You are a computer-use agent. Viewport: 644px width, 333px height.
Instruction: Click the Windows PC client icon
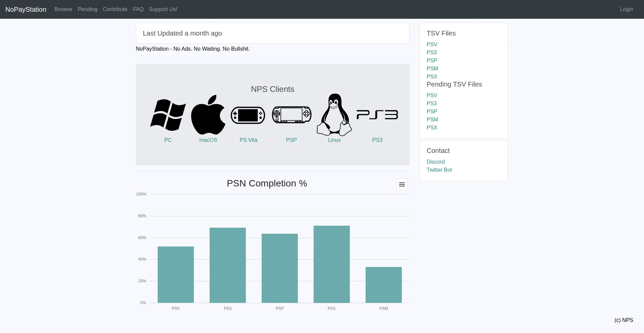point(168,115)
